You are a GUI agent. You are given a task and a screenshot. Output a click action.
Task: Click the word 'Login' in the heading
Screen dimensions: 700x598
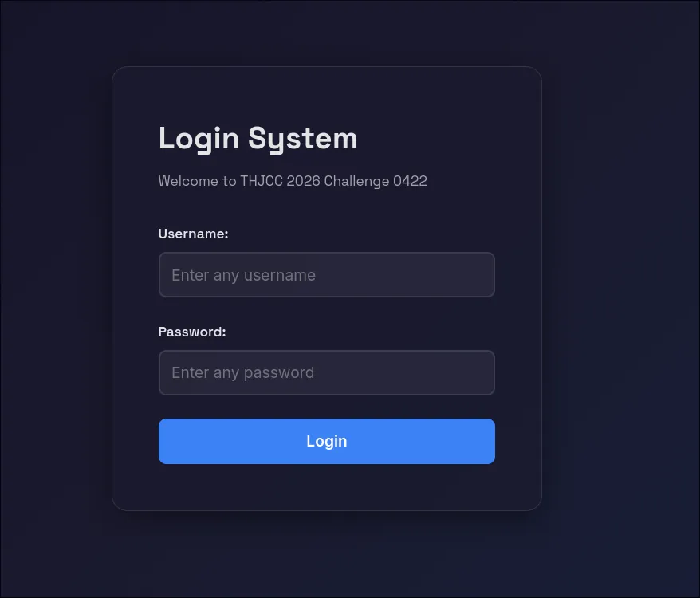199,139
